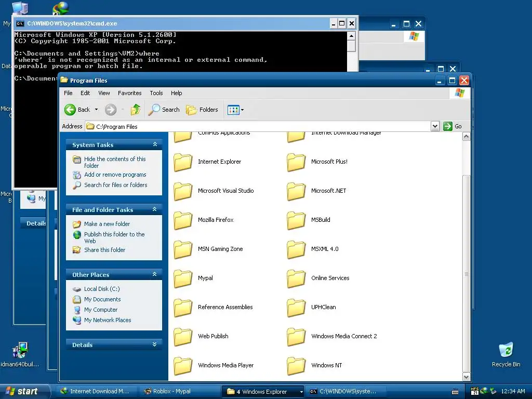Click the cmd.exe window scroll up arrow
This screenshot has width=532, height=399.
pos(351,36)
